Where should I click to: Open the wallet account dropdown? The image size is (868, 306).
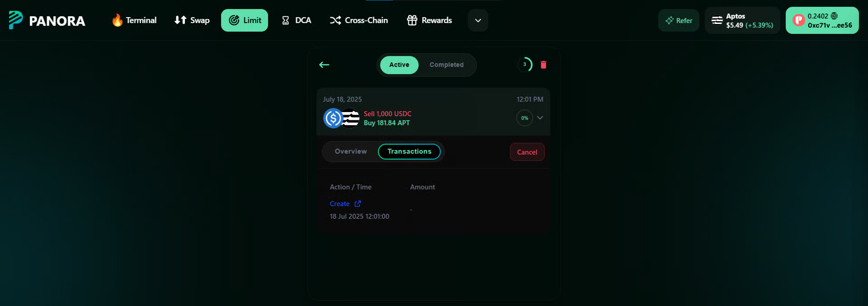point(822,21)
